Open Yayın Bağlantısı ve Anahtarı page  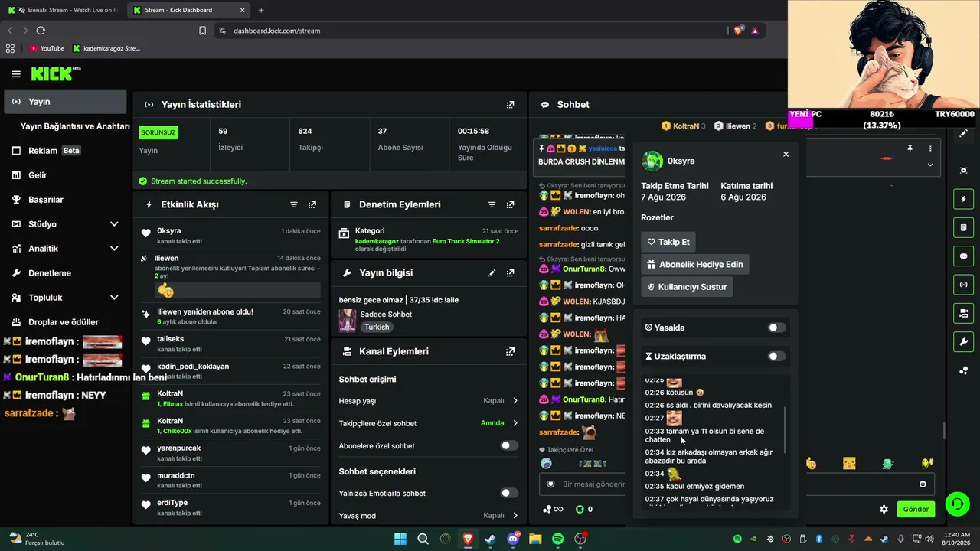[x=75, y=126]
